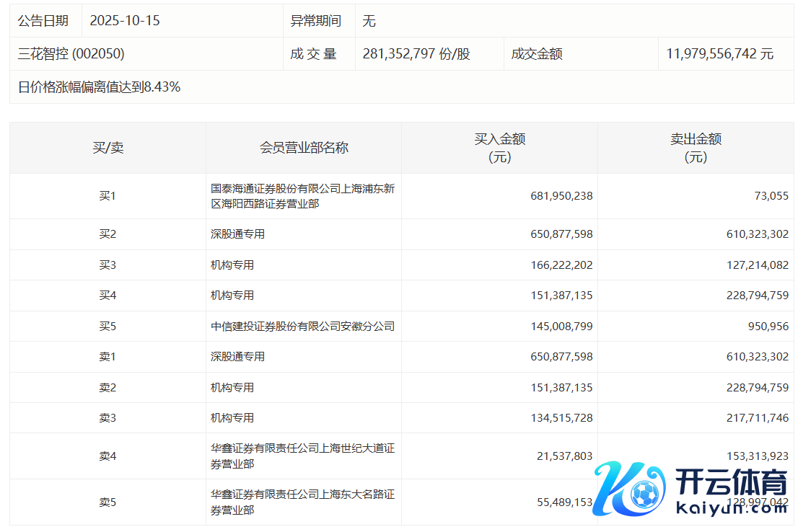Image resolution: width=798 pixels, height=532 pixels.
Task: Select 华鑫证券 上海东大名路 branch entry
Action: (302, 502)
